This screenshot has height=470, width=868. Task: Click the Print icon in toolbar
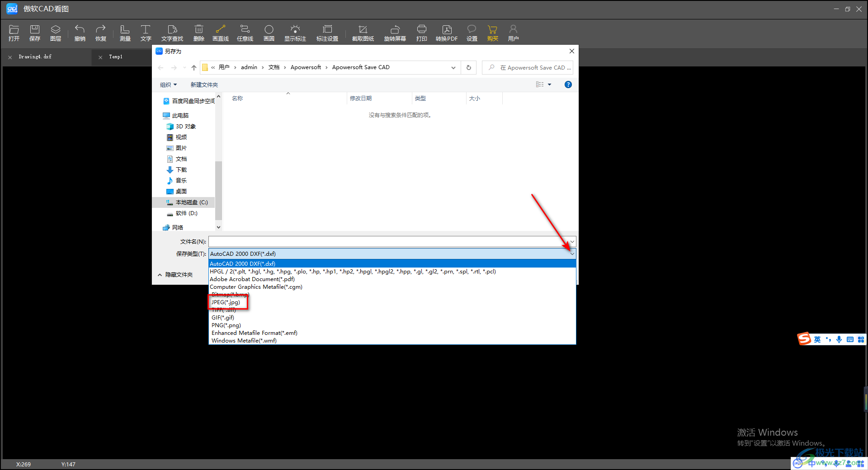pyautogui.click(x=421, y=33)
